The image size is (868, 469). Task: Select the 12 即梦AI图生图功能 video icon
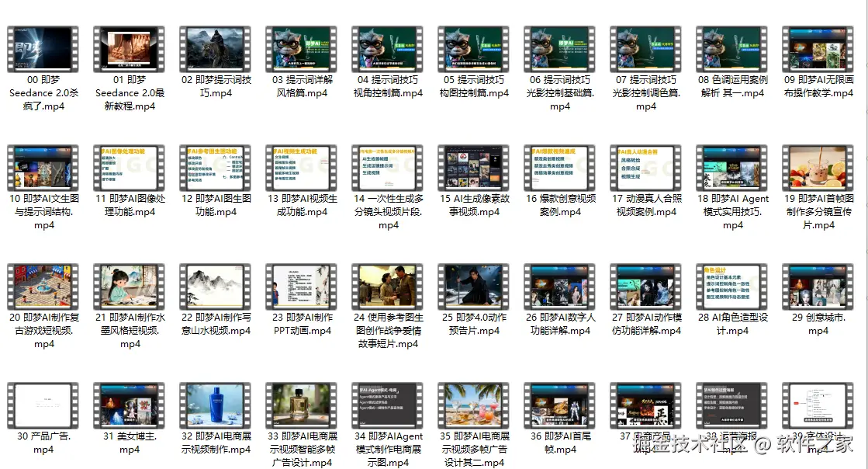pyautogui.click(x=216, y=168)
